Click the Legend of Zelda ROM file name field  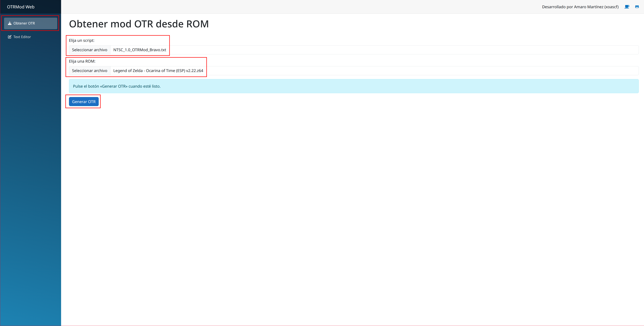pyautogui.click(x=158, y=71)
